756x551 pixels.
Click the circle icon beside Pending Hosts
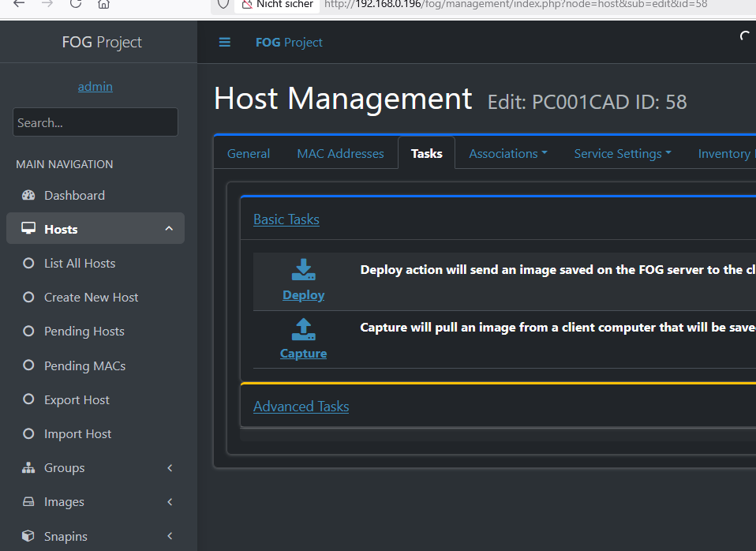click(x=28, y=331)
